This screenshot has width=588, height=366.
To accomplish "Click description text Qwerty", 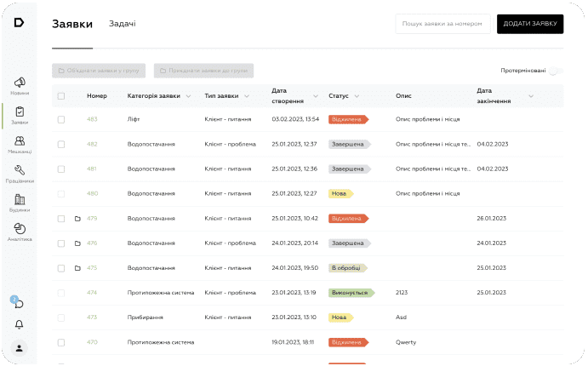I will click(x=406, y=342).
